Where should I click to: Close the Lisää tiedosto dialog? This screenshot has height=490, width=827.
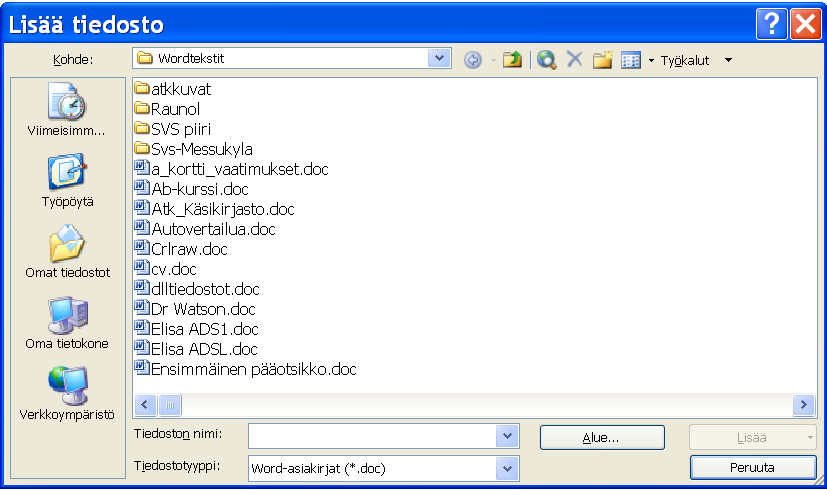pos(805,24)
